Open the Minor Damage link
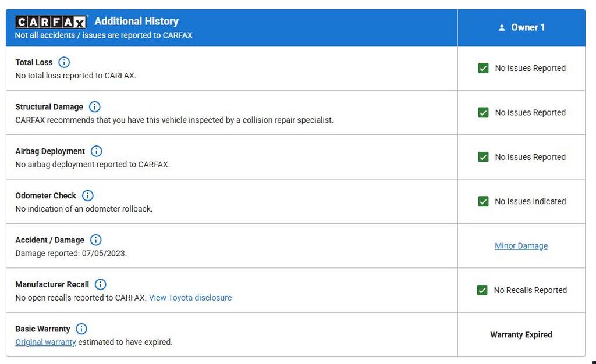 (x=521, y=246)
